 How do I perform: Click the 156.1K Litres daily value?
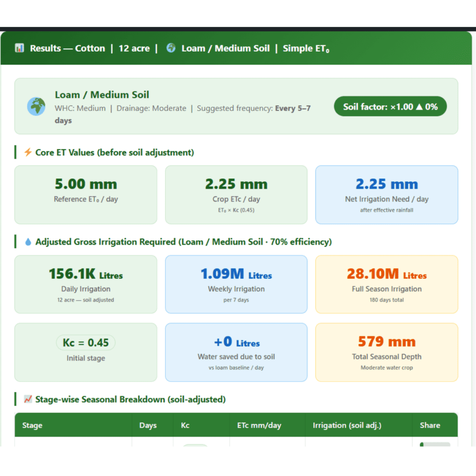coord(86,274)
